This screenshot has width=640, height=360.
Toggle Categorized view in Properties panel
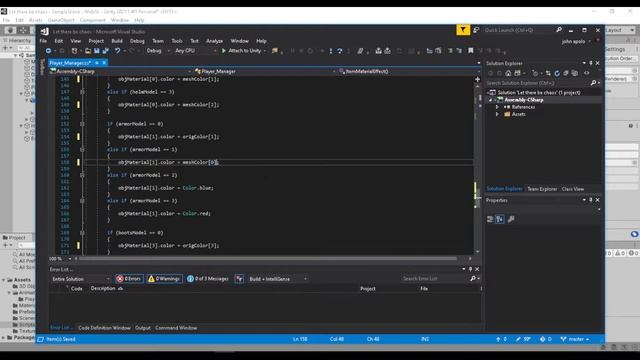pos(490,219)
